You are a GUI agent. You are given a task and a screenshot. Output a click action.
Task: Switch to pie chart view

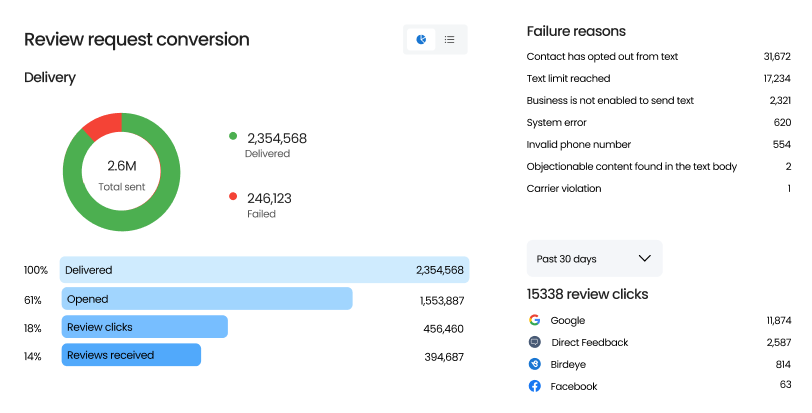pyautogui.click(x=421, y=39)
